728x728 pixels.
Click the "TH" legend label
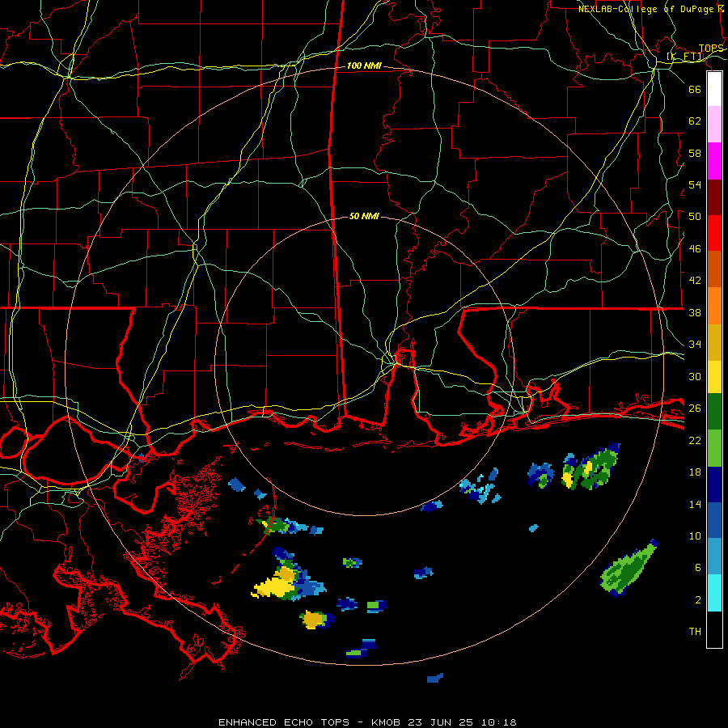tap(695, 631)
